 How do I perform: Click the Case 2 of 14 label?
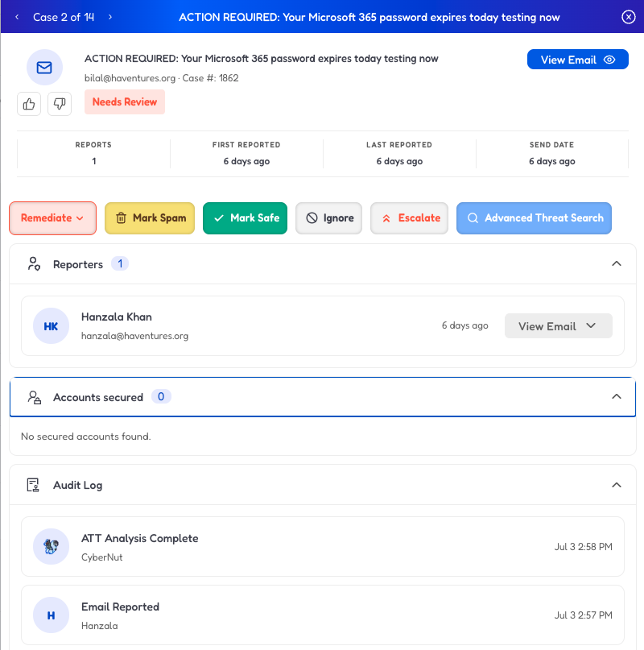pyautogui.click(x=64, y=17)
